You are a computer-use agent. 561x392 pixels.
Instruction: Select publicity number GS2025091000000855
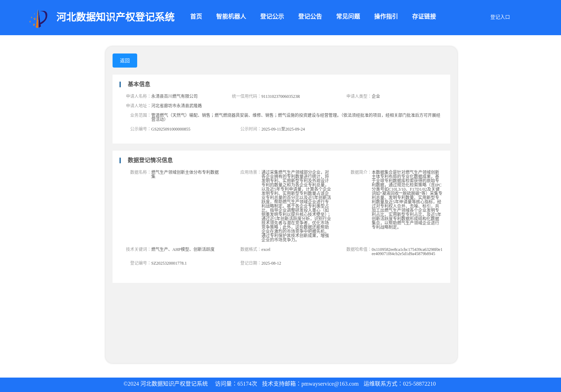tap(171, 129)
